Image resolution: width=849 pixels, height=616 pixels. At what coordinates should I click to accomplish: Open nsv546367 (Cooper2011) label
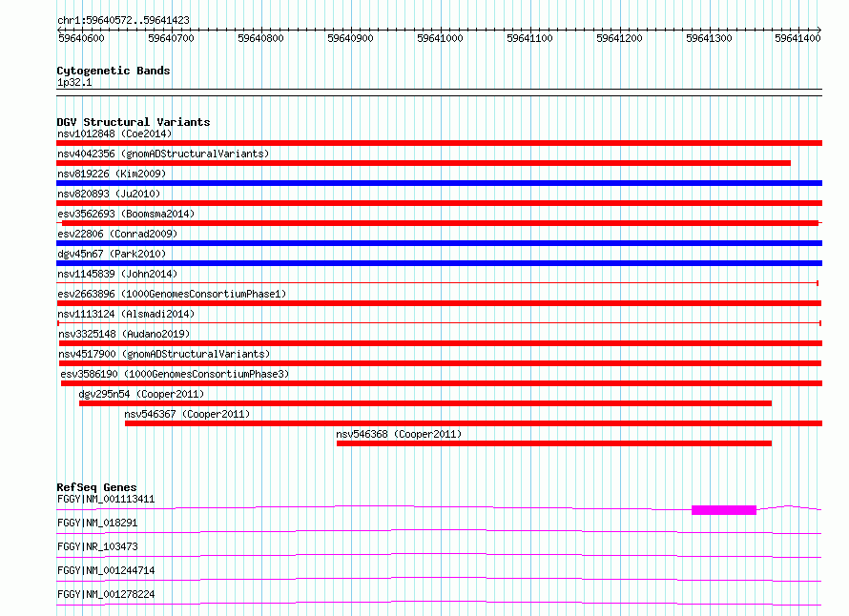click(187, 414)
